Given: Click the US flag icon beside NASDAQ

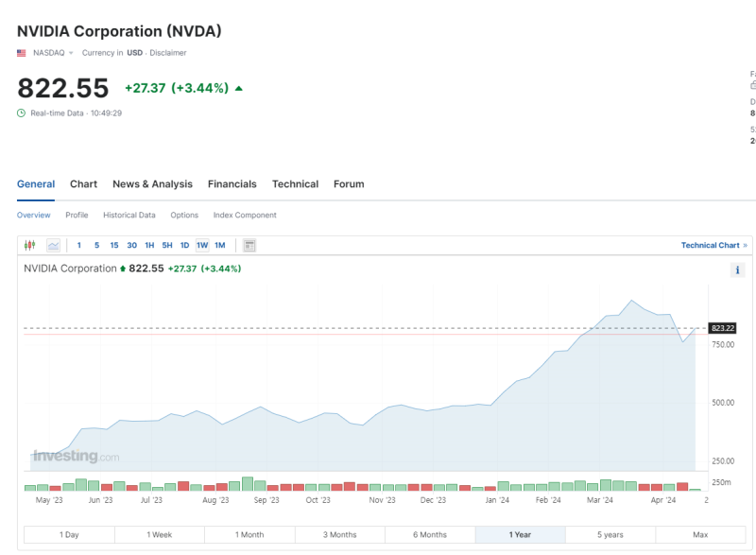Looking at the screenshot, I should [x=21, y=53].
